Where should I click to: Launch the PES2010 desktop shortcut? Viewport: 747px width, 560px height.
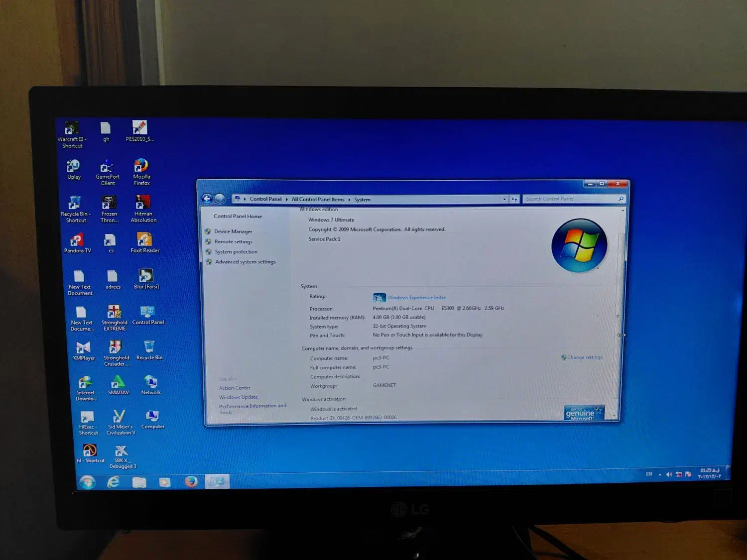pyautogui.click(x=140, y=131)
